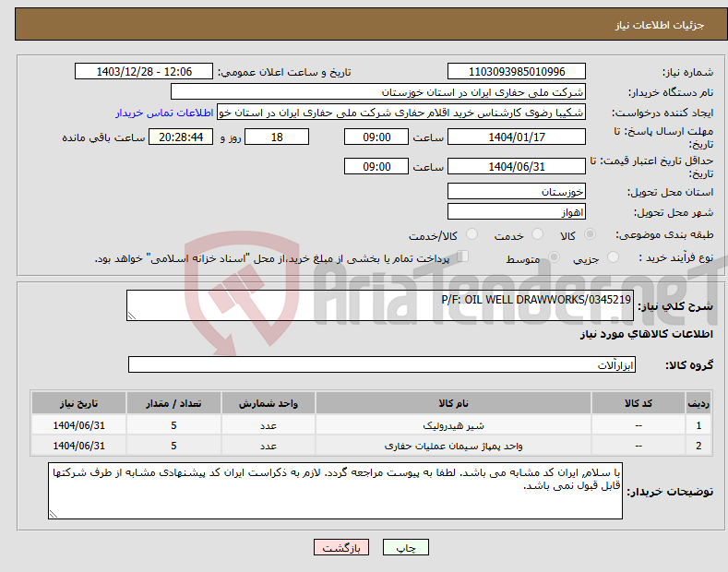Click item name شیر هیدرولیک

[453, 425]
